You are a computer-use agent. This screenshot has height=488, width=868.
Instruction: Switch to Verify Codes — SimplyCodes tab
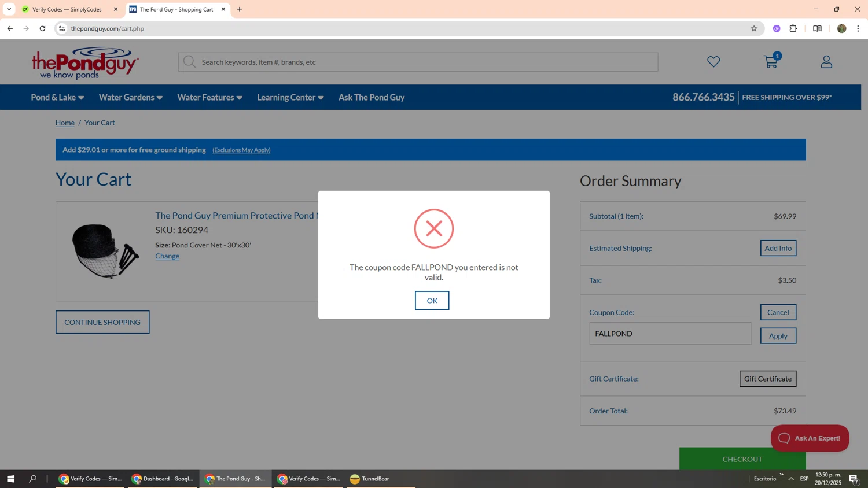[x=67, y=9]
